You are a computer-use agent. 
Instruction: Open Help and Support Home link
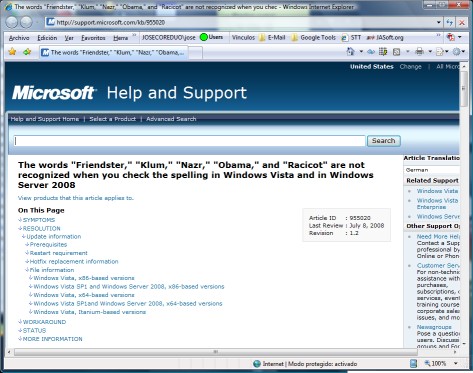pyautogui.click(x=45, y=119)
